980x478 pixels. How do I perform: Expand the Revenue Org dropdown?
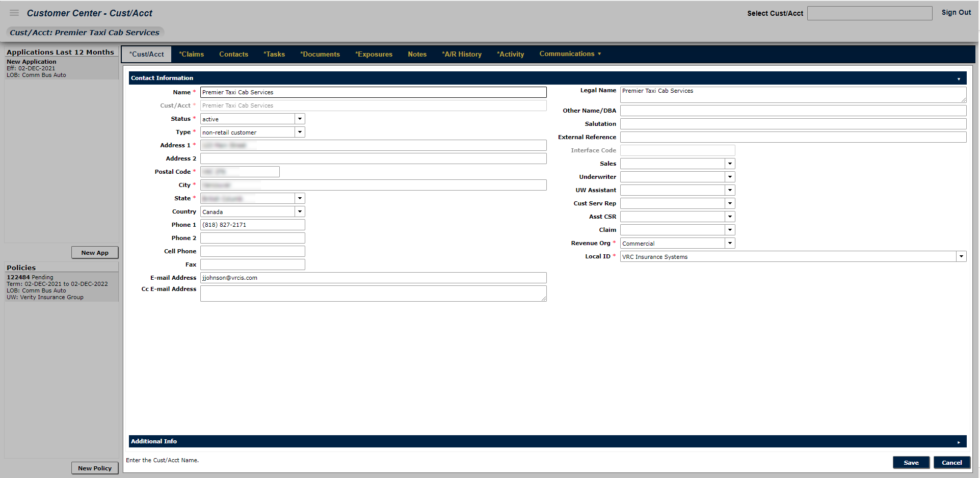pos(730,243)
